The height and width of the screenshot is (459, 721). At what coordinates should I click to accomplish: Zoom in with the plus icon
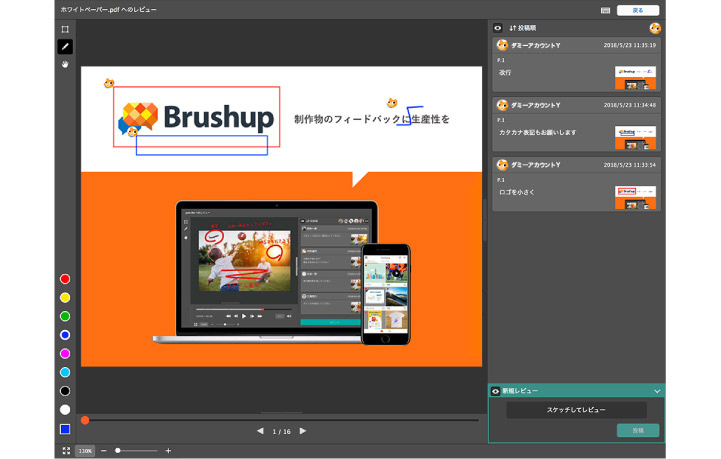168,451
